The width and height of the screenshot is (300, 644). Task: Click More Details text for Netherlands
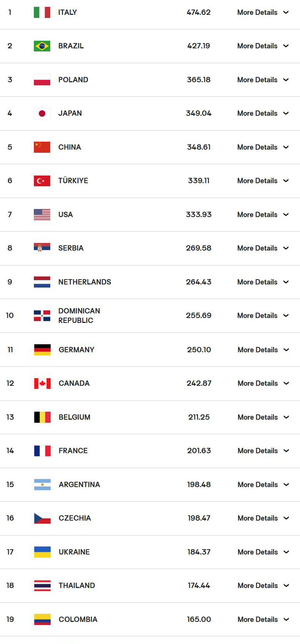tap(257, 282)
